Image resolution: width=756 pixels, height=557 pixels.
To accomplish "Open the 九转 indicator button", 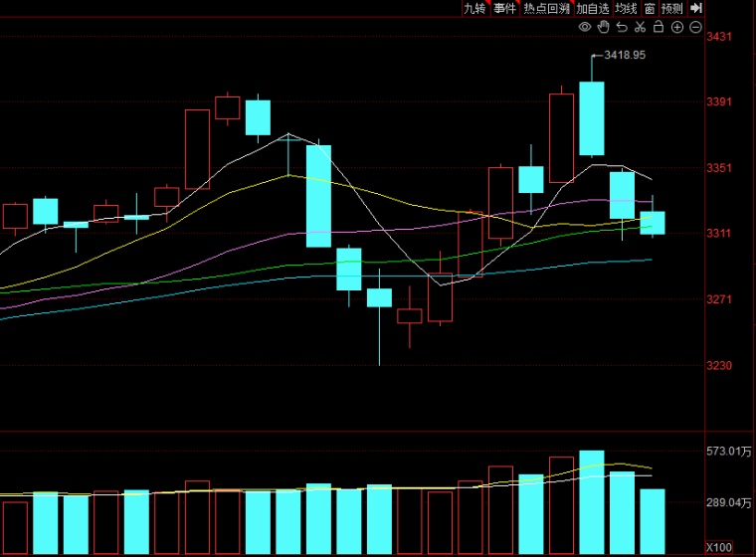I will [x=474, y=8].
